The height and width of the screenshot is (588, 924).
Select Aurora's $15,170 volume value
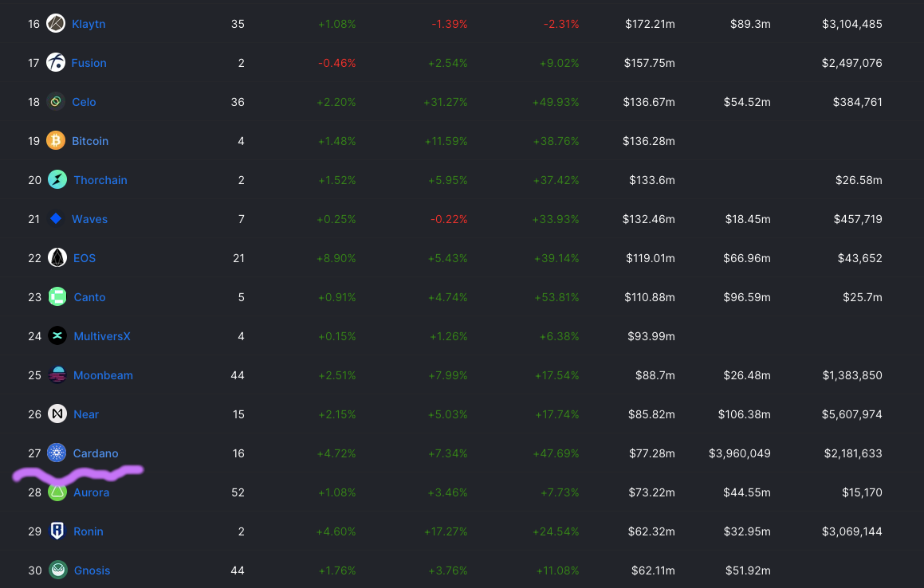pos(862,492)
